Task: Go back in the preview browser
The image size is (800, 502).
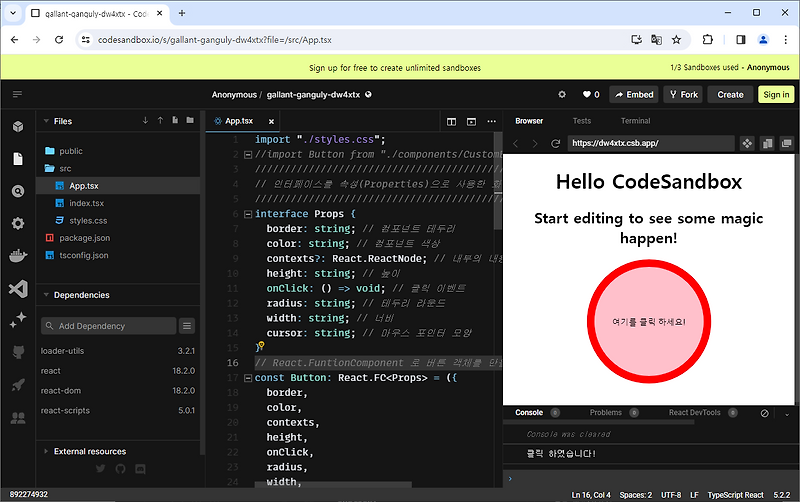Action: pos(516,143)
